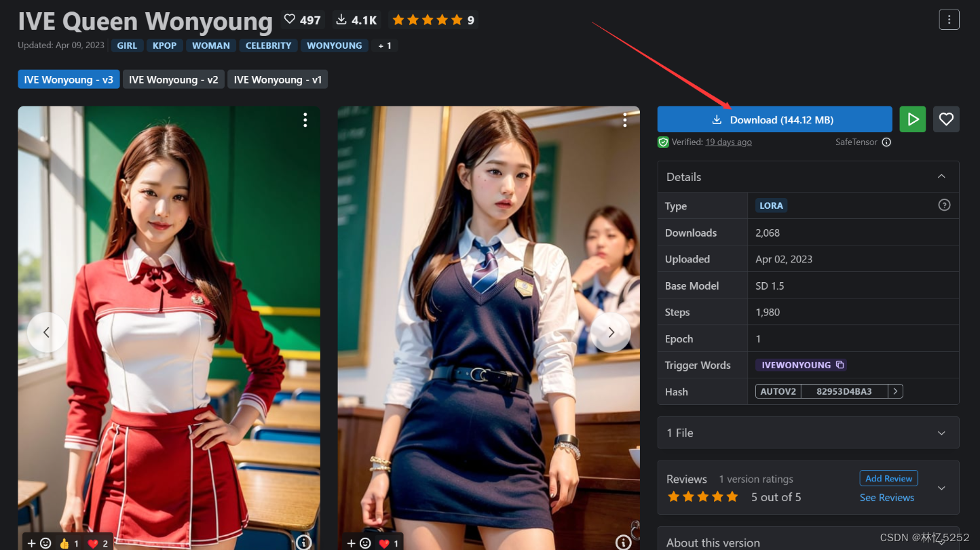Go to next image with right arrow
This screenshot has width=980, height=550.
tap(611, 332)
